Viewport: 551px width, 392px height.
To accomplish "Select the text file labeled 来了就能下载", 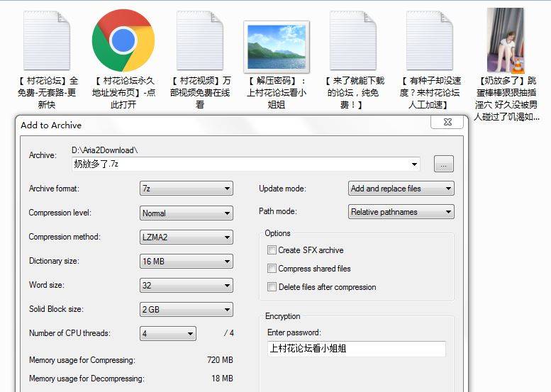I will [x=352, y=41].
